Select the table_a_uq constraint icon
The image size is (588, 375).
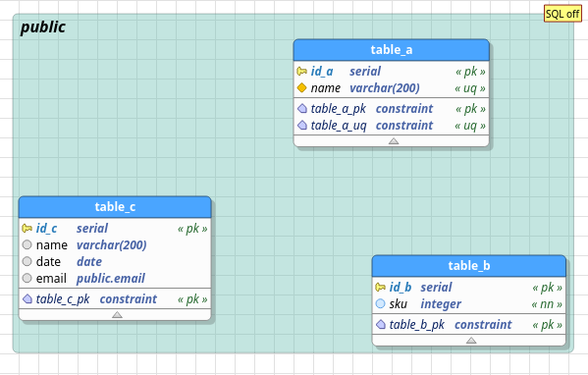coord(302,125)
